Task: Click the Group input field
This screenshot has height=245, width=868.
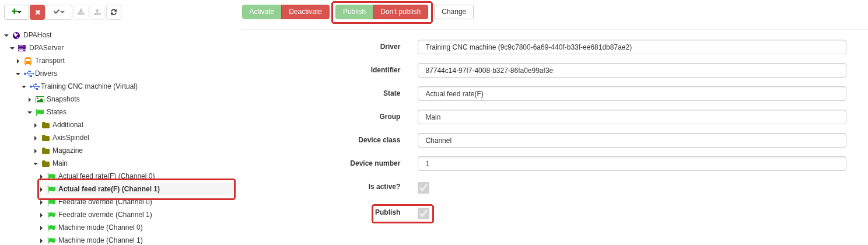Action: point(632,117)
